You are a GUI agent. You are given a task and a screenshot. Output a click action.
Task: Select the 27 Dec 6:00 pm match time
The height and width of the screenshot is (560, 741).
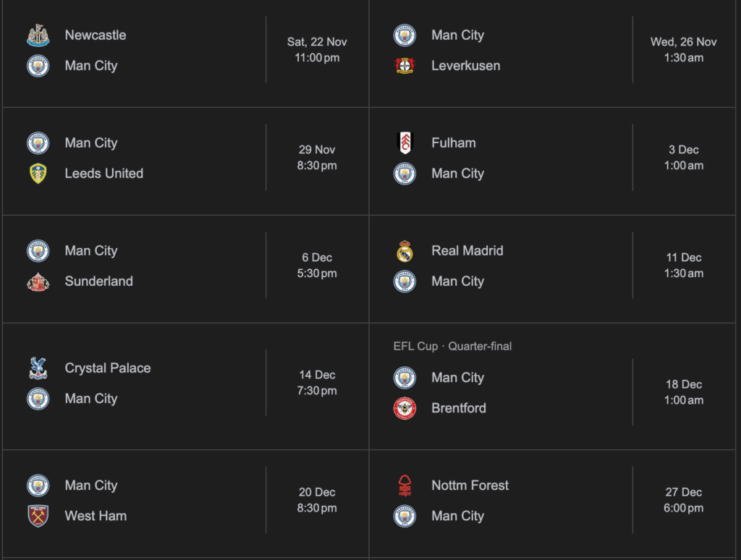pos(683,500)
